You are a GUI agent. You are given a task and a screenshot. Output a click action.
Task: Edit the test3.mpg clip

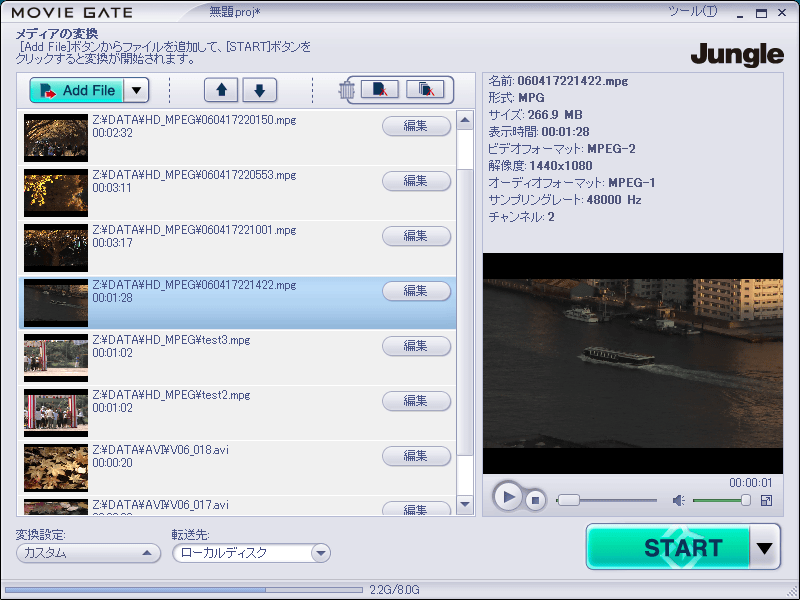416,346
